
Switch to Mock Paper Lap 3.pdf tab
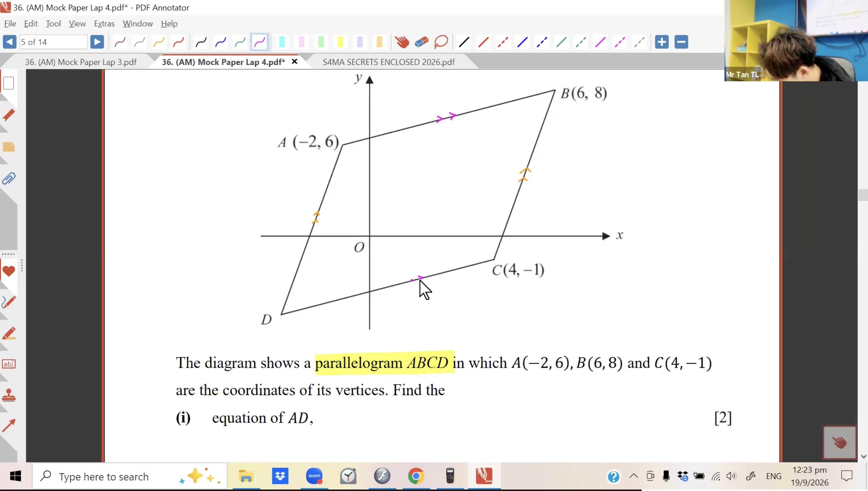(81, 62)
